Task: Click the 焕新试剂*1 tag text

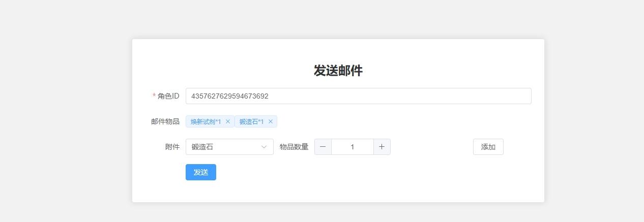Action: point(206,121)
